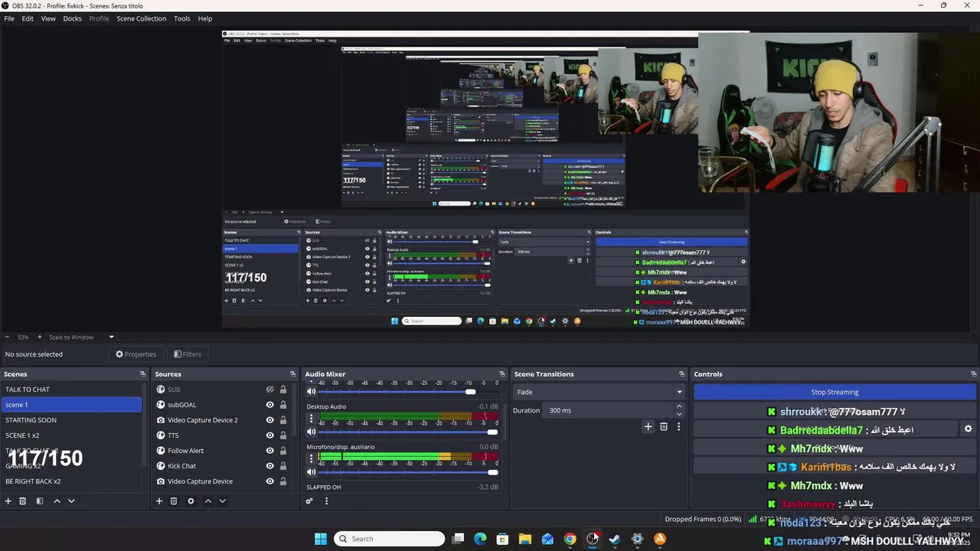Image resolution: width=980 pixels, height=551 pixels.
Task: Open the Docks menu
Action: pos(72,18)
